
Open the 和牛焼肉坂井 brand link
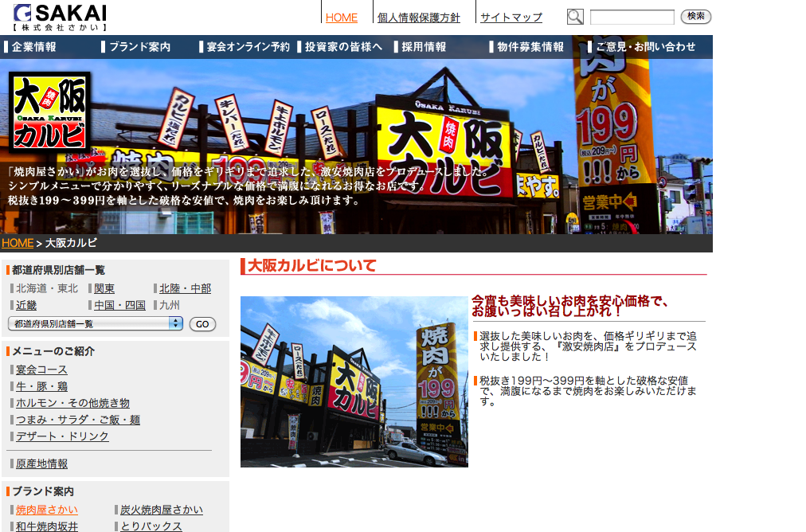(47, 526)
